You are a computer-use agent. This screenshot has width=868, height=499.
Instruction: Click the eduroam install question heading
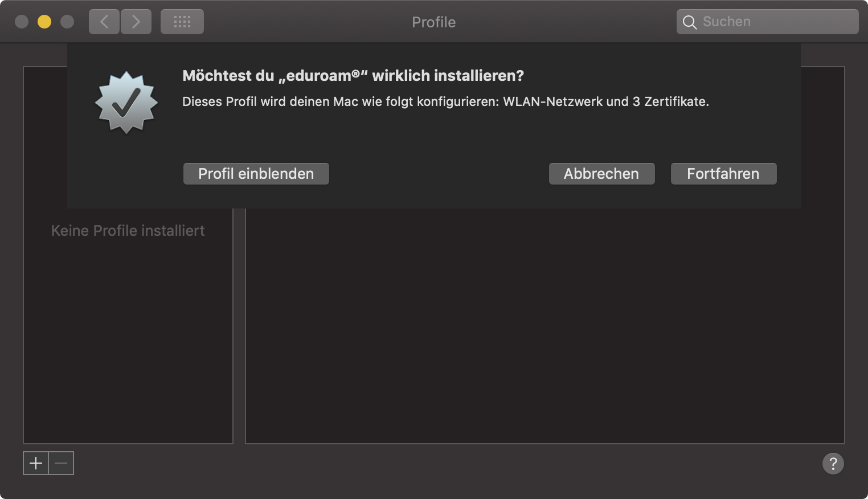(x=353, y=76)
